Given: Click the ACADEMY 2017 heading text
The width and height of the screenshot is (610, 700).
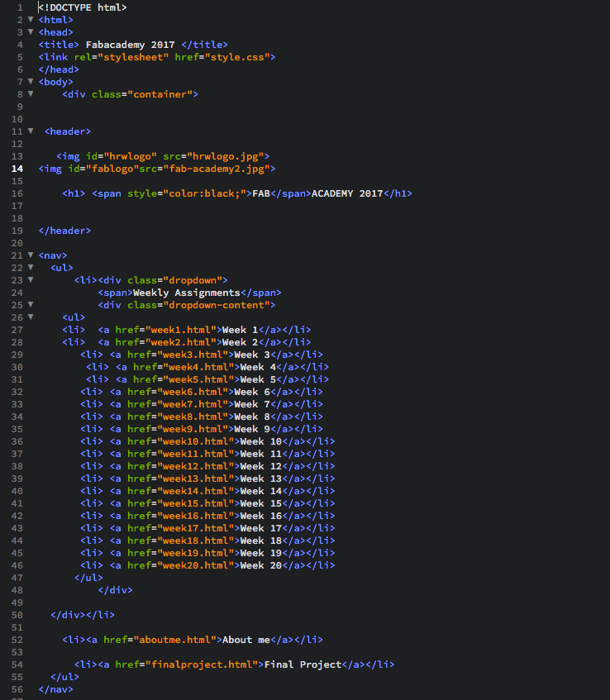Looking at the screenshot, I should pos(347,193).
